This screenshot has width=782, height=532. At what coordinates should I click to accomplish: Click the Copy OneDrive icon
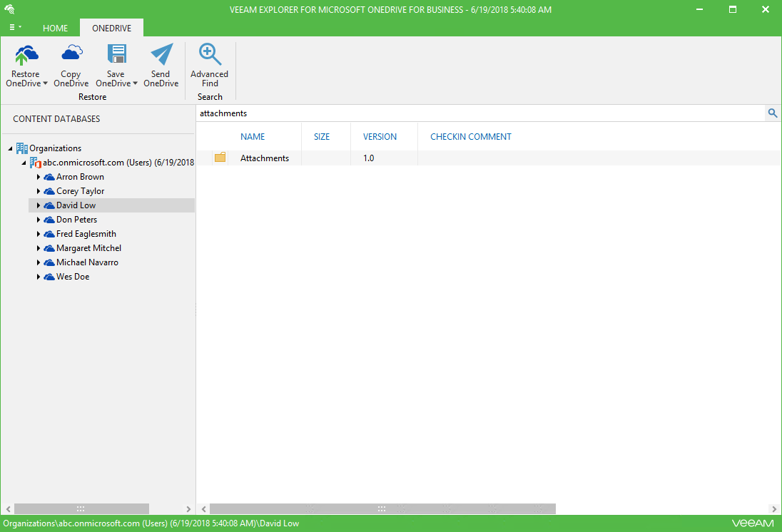point(72,53)
